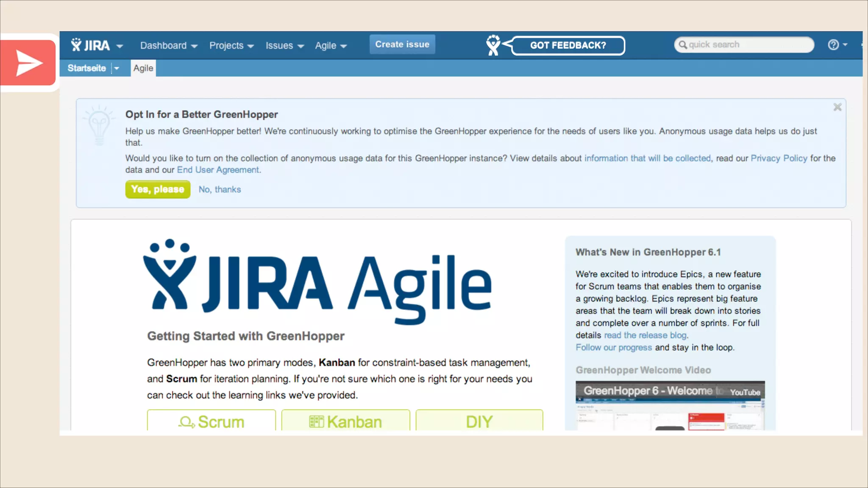Click the quick search magnifier icon
This screenshot has height=488, width=868.
tap(682, 44)
